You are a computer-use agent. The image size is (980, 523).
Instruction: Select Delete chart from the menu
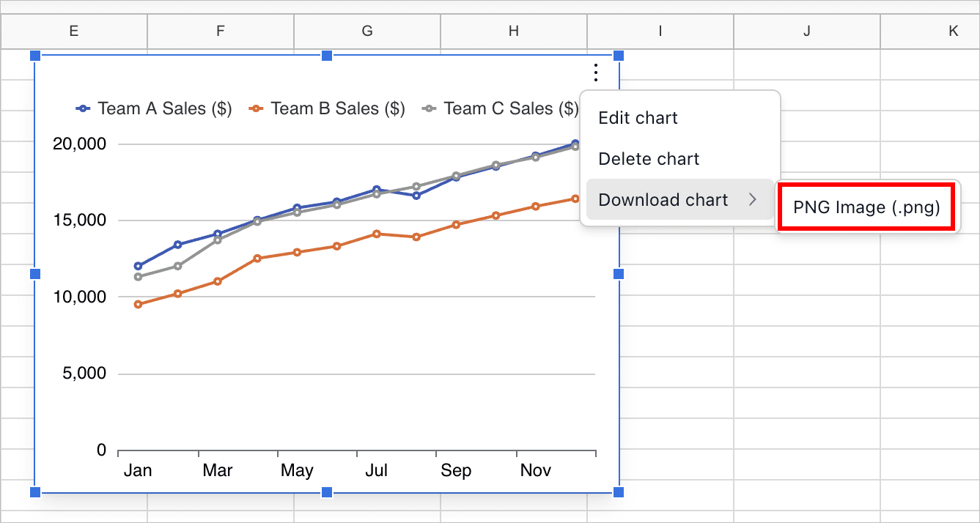point(649,159)
